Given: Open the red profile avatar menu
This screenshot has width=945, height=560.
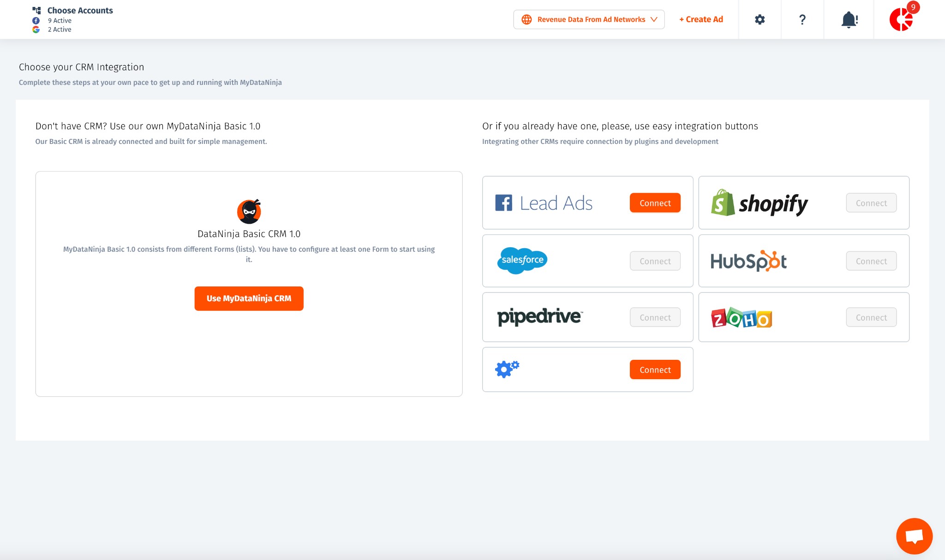Looking at the screenshot, I should coord(901,19).
